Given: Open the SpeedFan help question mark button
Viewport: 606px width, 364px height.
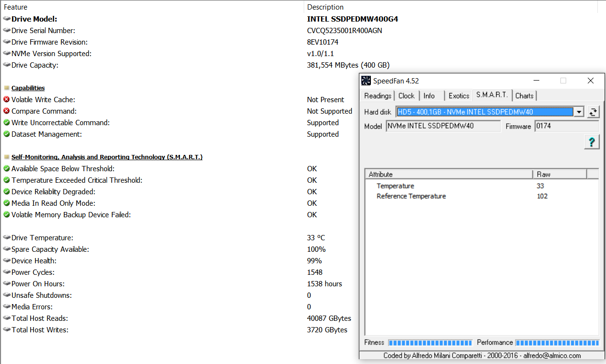Looking at the screenshot, I should (592, 142).
